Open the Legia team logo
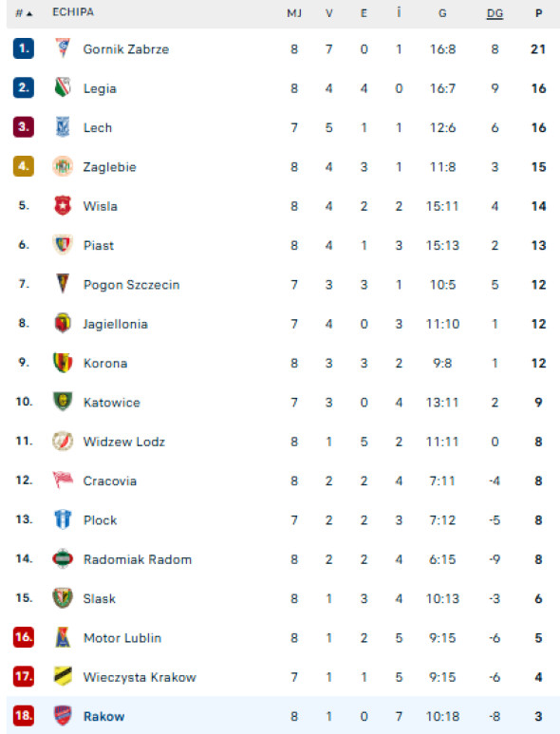The image size is (560, 734). tap(63, 87)
